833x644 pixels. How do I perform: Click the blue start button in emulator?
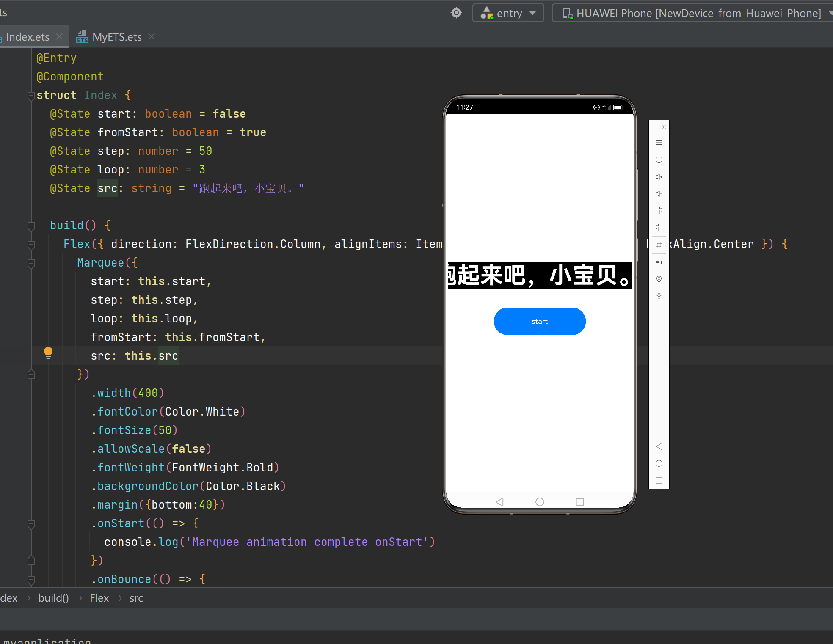tap(539, 322)
